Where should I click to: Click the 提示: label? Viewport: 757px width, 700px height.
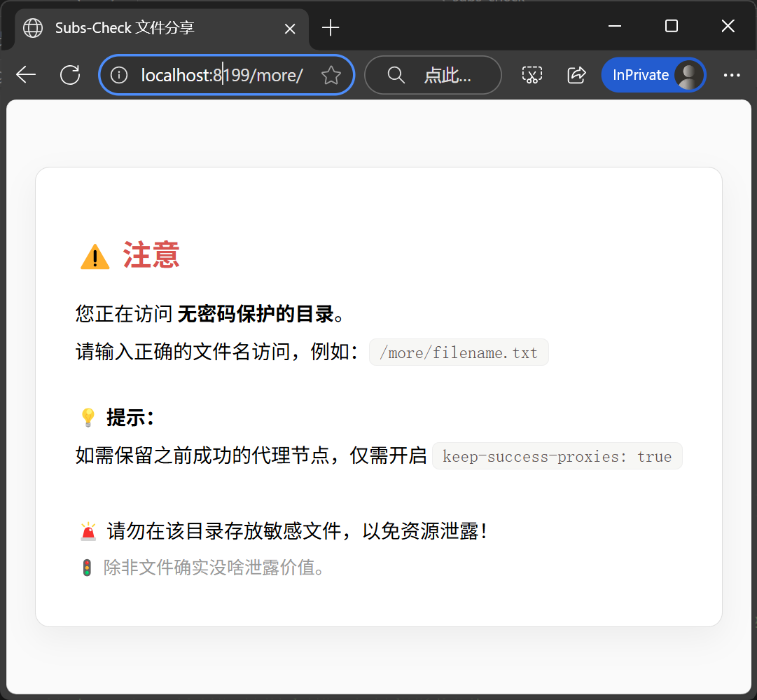coord(130,418)
